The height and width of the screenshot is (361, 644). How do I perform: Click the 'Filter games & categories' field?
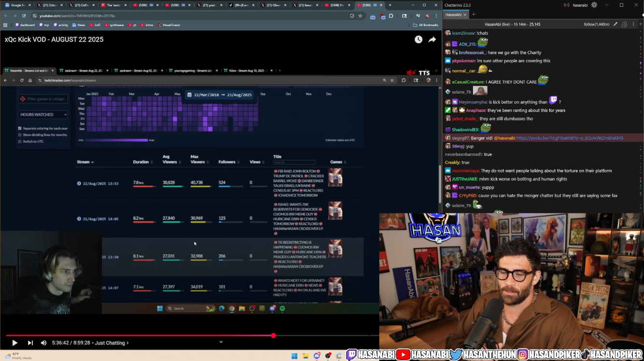tap(43, 99)
